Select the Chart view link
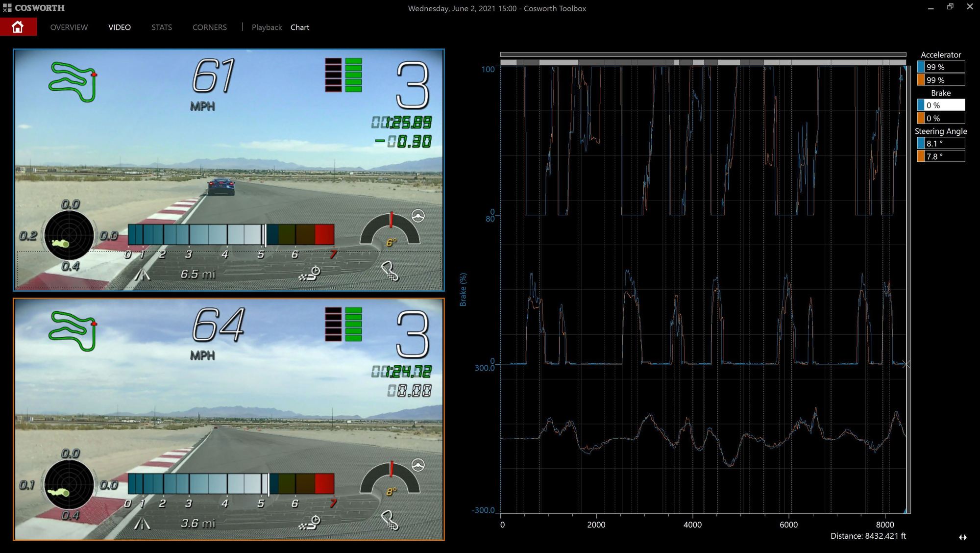 (300, 27)
